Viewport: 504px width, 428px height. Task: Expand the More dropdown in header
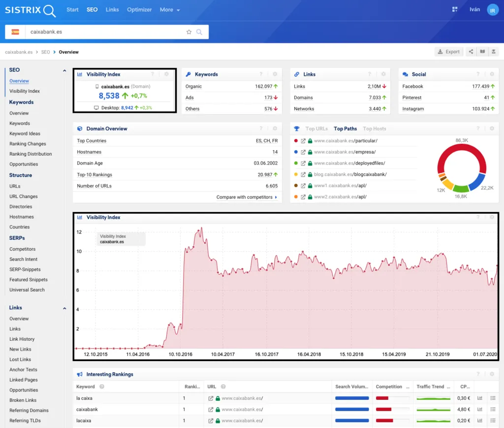coord(170,10)
